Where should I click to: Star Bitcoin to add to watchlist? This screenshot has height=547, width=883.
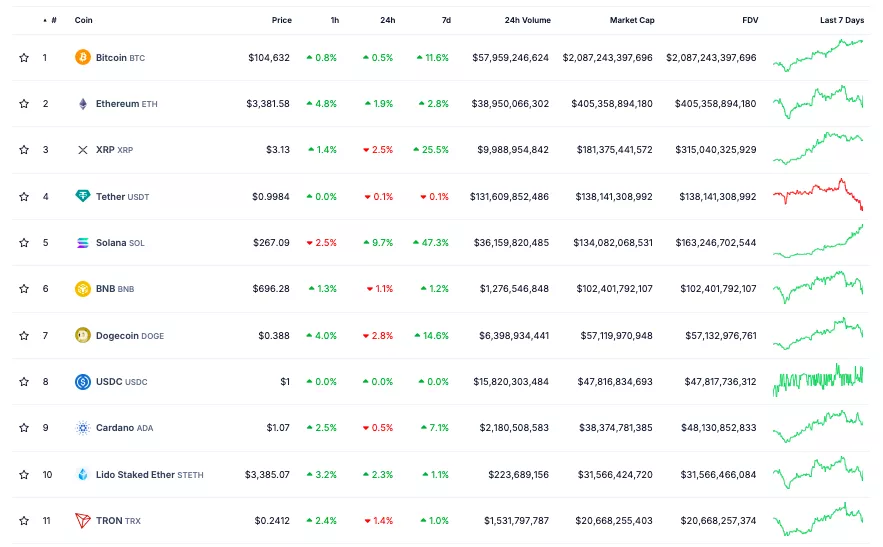click(x=24, y=58)
